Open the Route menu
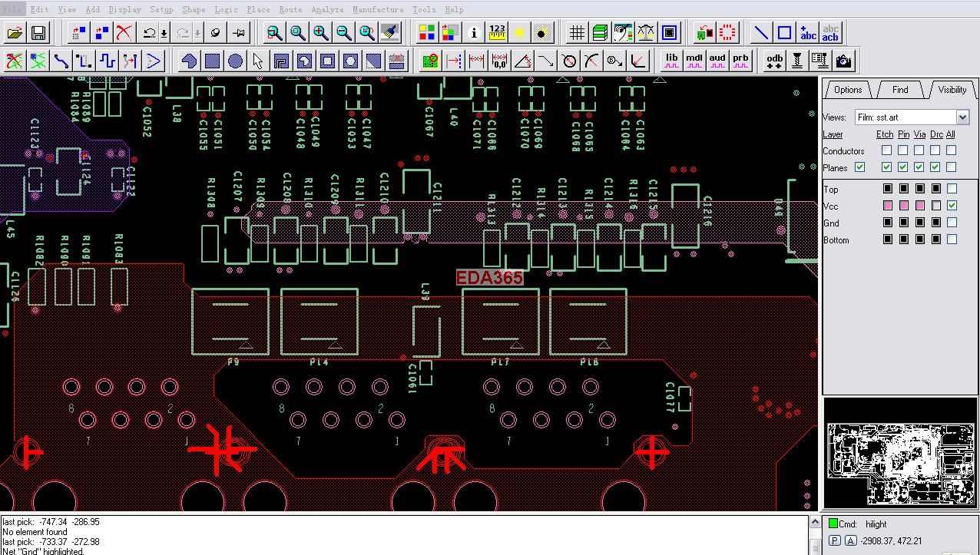The width and height of the screenshot is (980, 555). 290,9
